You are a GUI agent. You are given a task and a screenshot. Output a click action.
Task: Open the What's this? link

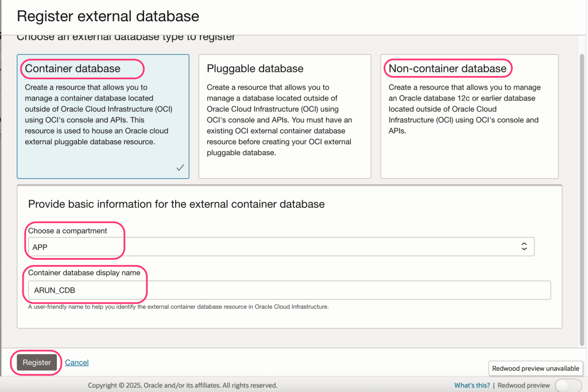pos(472,386)
